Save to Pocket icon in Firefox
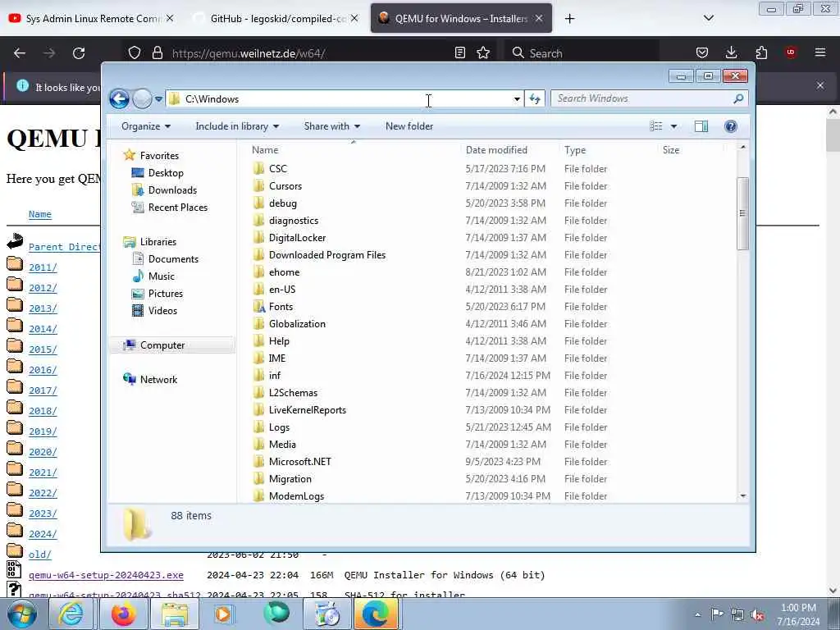The height and width of the screenshot is (630, 840). tap(702, 52)
